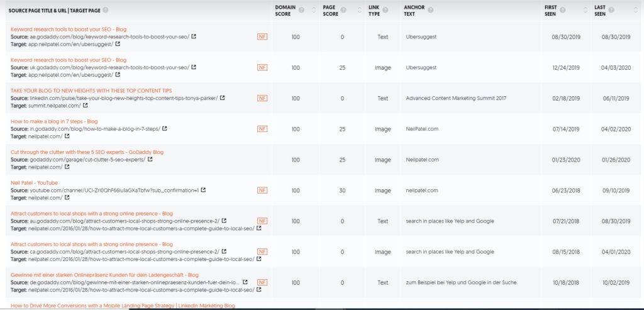
Task: Open external icon after de.godaddy.com source URL
Action: [245, 282]
